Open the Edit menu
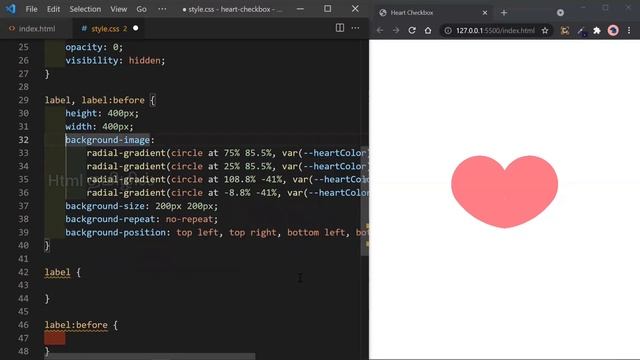 53,9
